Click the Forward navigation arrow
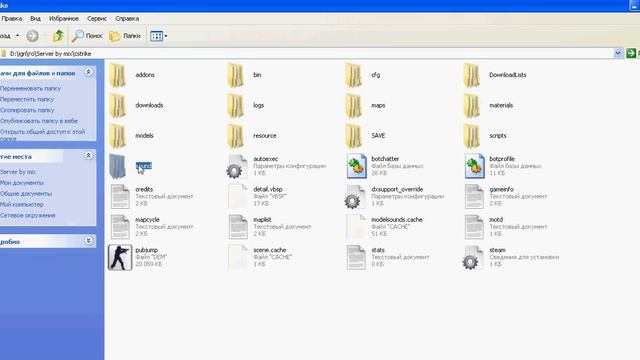The height and width of the screenshot is (360, 640). [32, 36]
